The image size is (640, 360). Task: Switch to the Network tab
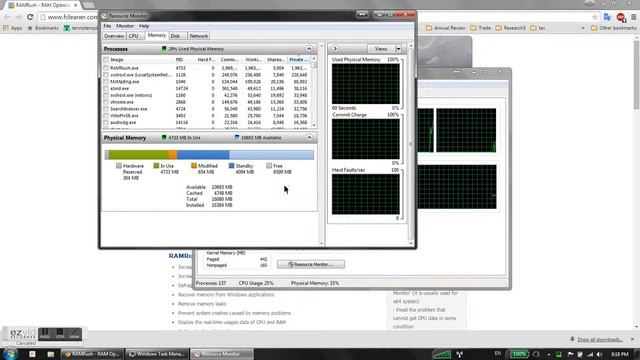pyautogui.click(x=199, y=36)
